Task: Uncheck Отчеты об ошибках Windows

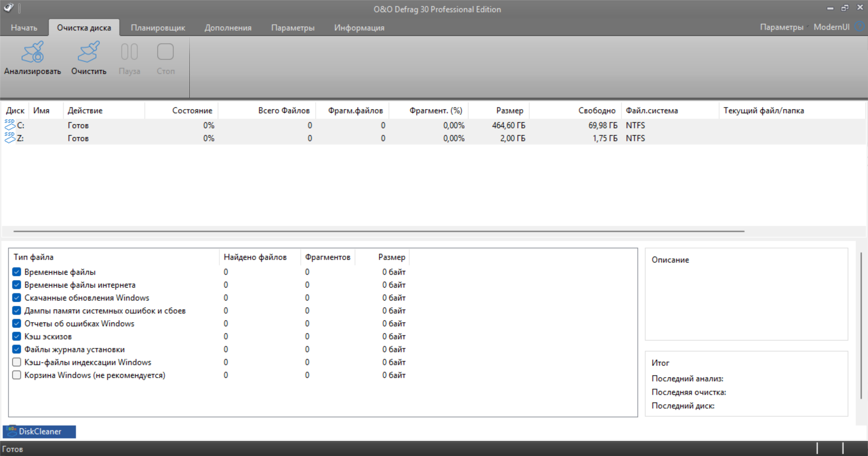Action: pyautogui.click(x=17, y=323)
